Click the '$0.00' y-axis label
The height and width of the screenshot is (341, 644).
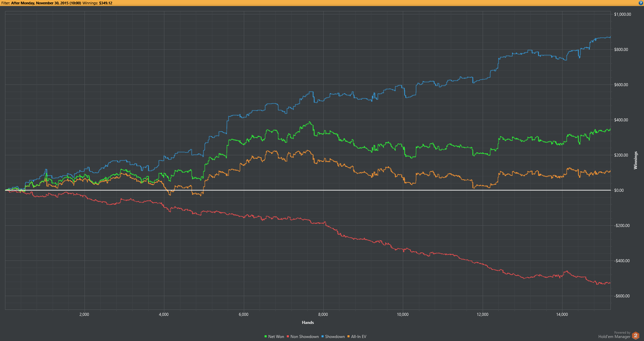[x=619, y=190]
